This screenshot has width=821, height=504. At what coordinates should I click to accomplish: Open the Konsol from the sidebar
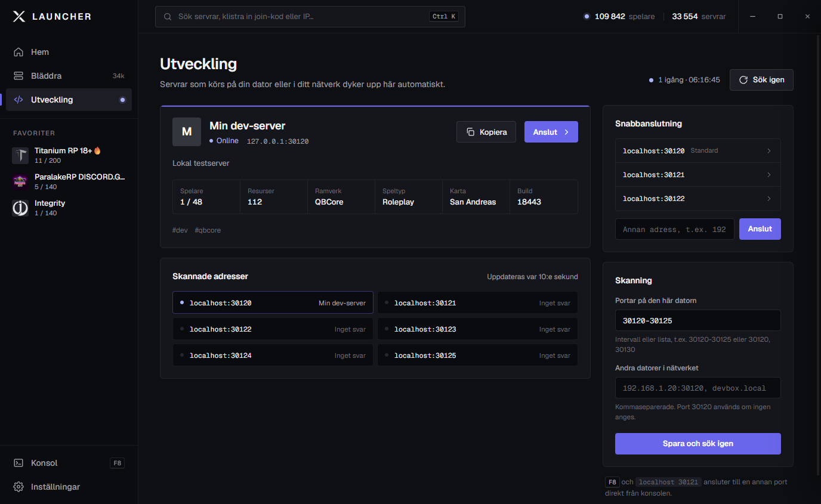pos(69,463)
